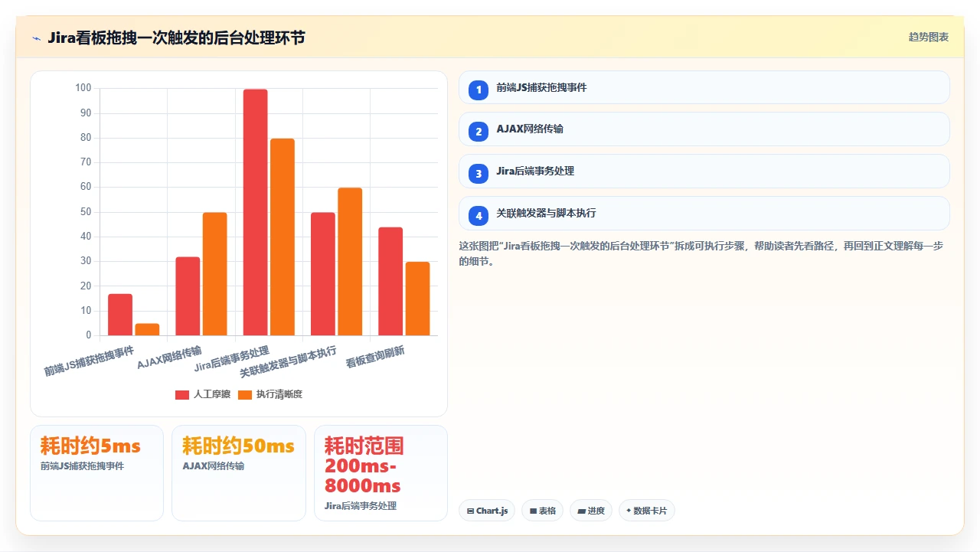Click the x-axis label Jira后端事务处理

[x=232, y=358]
